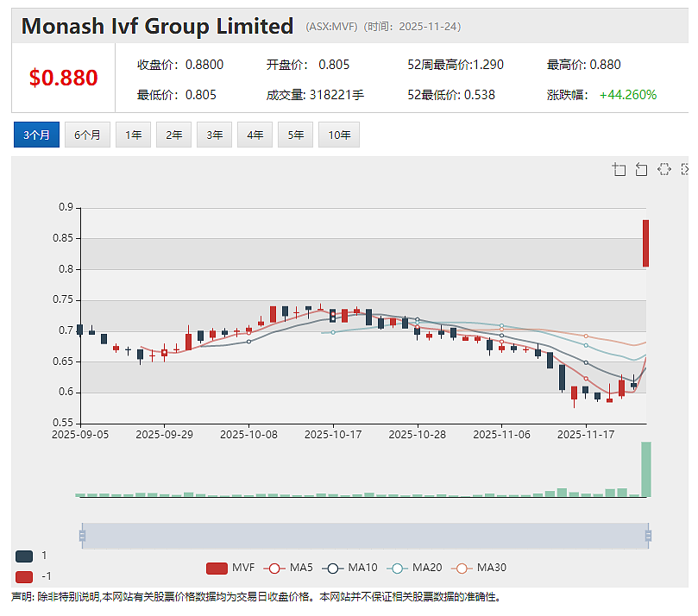Switch to the 1年 chart range

[133, 135]
